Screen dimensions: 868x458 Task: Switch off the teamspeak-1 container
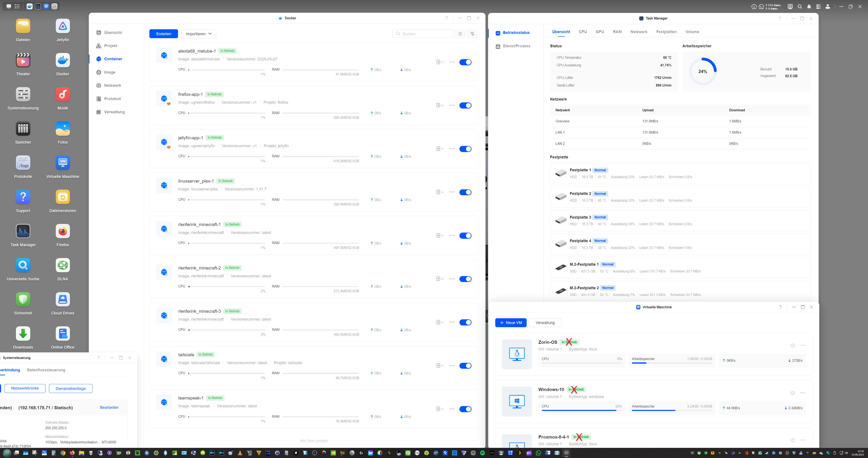pos(465,409)
